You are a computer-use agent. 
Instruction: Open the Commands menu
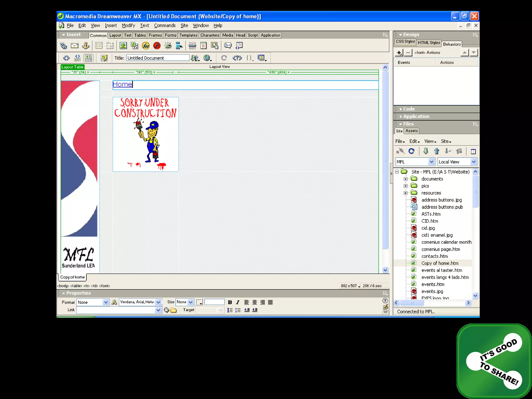pos(165,25)
